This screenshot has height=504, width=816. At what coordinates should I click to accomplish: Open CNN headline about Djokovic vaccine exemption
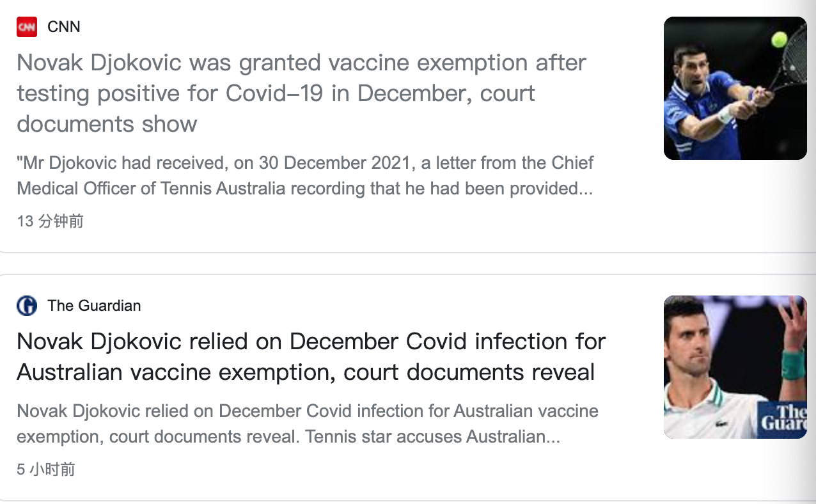pyautogui.click(x=301, y=93)
